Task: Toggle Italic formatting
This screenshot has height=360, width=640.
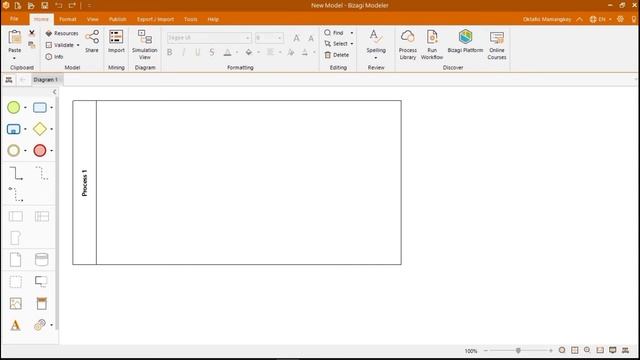Action: [x=184, y=52]
